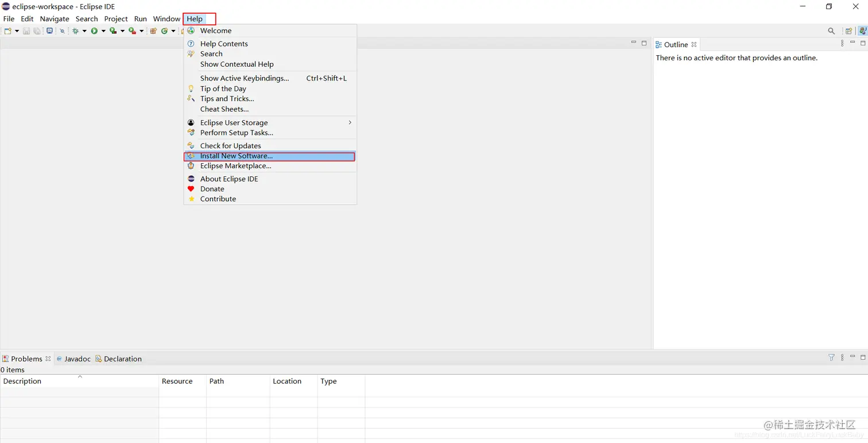Select Show Contextual Help

270,64
